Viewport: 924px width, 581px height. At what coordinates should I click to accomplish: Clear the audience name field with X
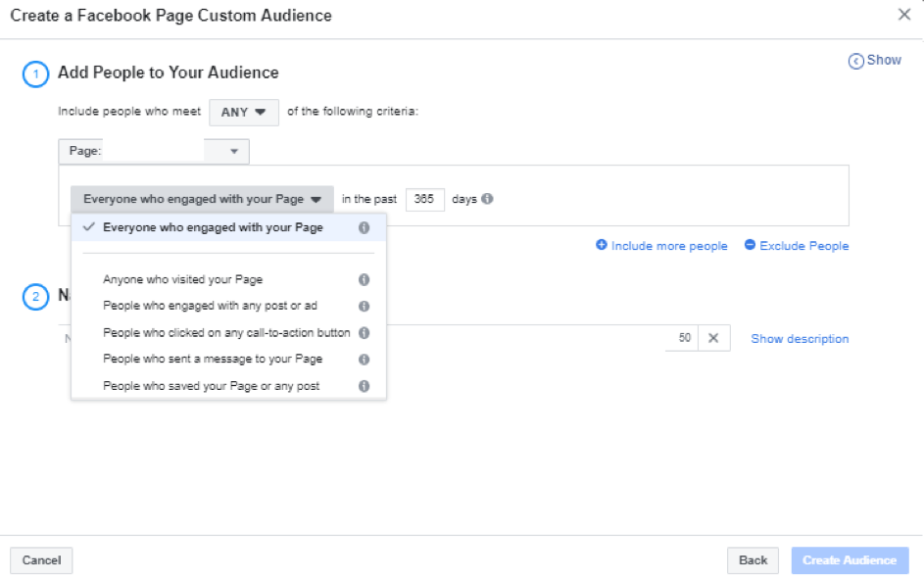(x=713, y=338)
